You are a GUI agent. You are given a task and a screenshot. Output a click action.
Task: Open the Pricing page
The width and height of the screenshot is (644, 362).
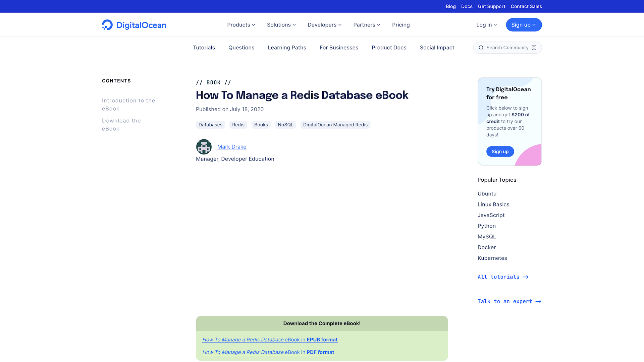point(401,25)
